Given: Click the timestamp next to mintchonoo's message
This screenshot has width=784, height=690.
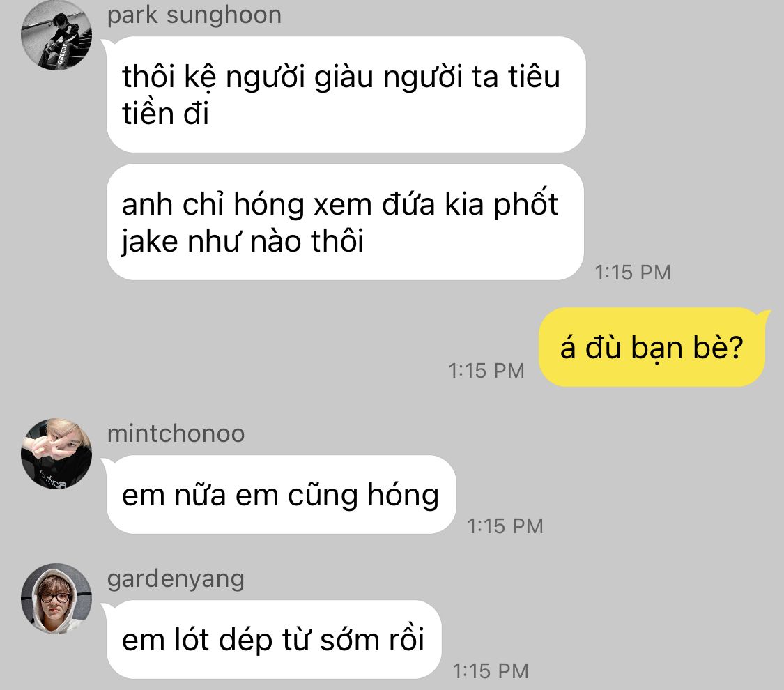Looking at the screenshot, I should pyautogui.click(x=505, y=526).
